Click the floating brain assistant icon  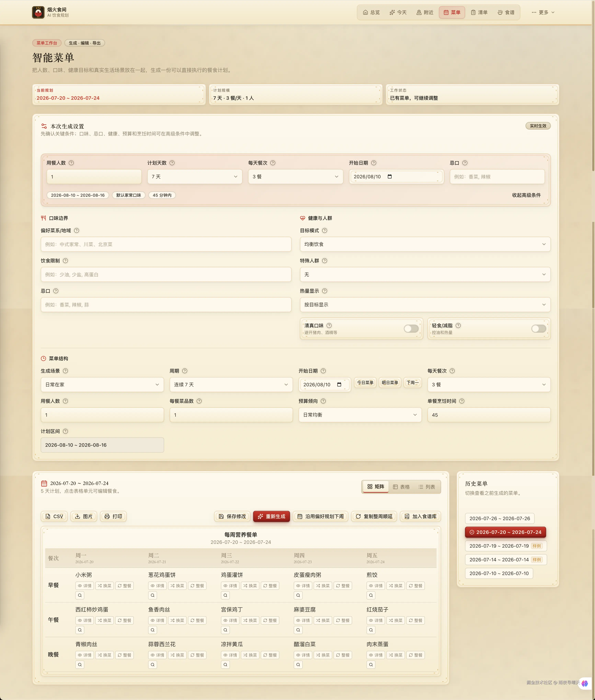click(585, 684)
